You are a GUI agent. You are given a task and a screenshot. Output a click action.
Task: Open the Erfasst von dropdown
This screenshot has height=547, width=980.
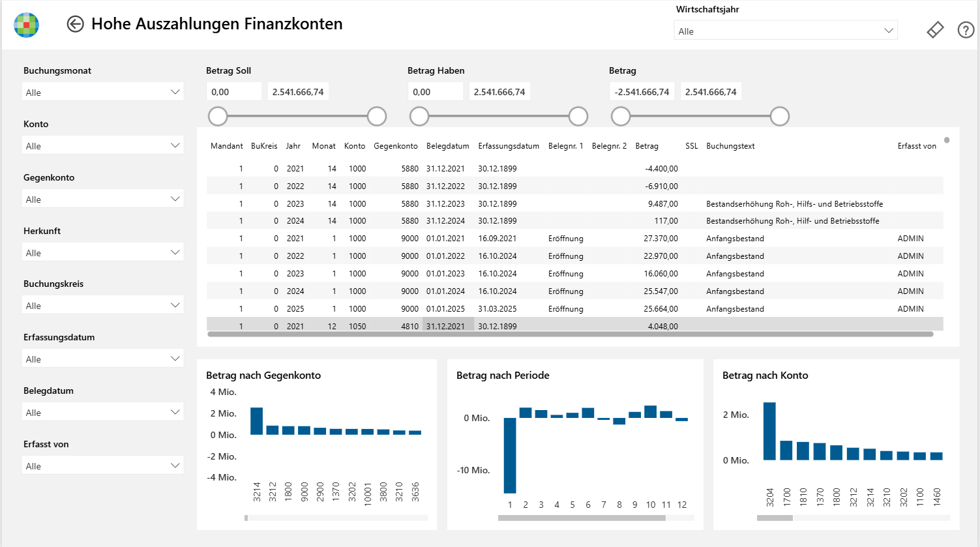[103, 466]
